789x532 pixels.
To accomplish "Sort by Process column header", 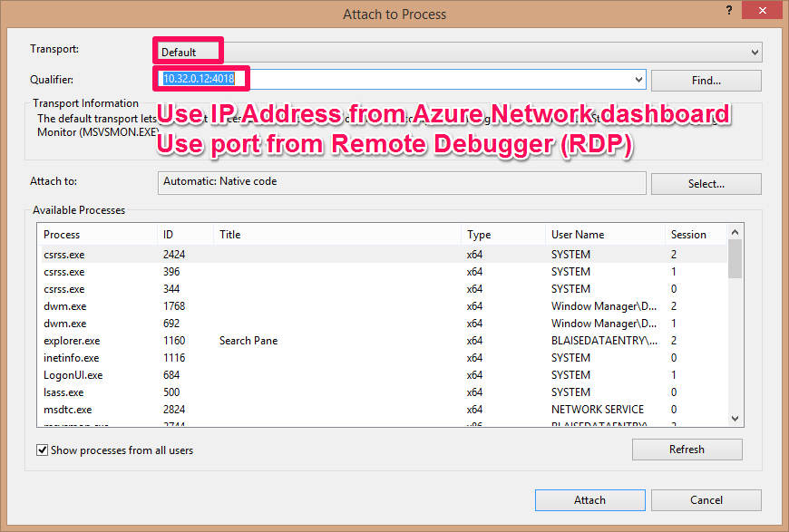I will [100, 235].
